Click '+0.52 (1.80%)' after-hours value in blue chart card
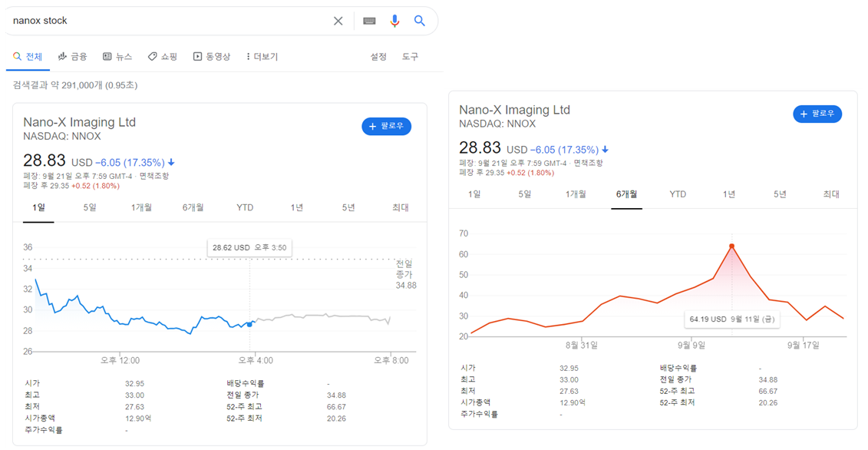Image resolution: width=868 pixels, height=450 pixels. pos(95,186)
